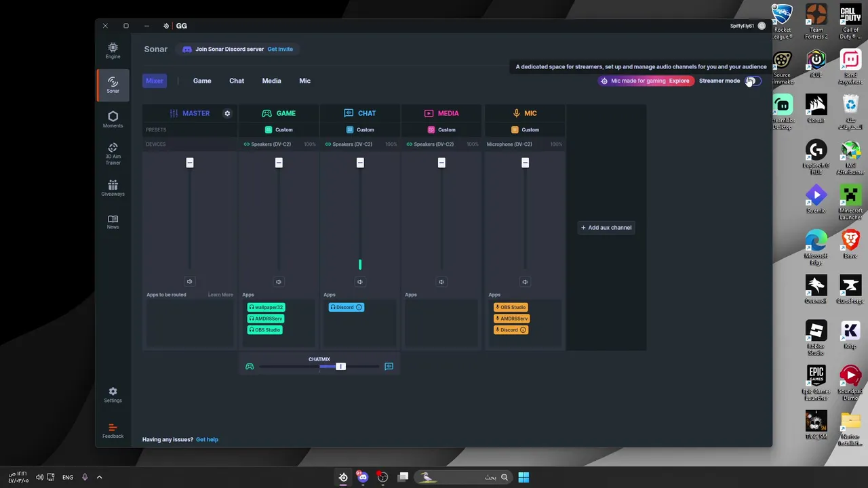The height and width of the screenshot is (488, 868).
Task: Click the taskbar microphone tray icon
Action: 85,477
